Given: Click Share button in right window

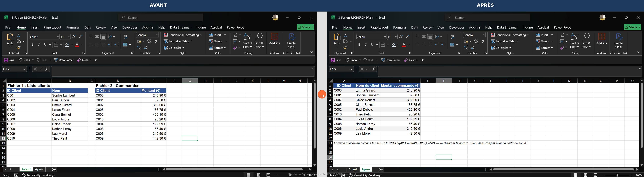Looking at the screenshot, I should [632, 27].
